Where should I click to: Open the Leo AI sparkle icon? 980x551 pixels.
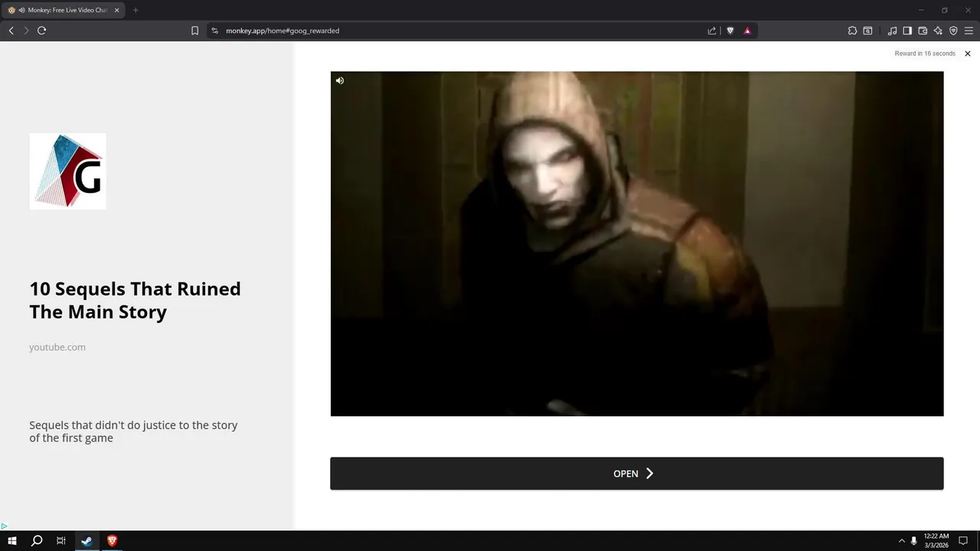pyautogui.click(x=938, y=31)
